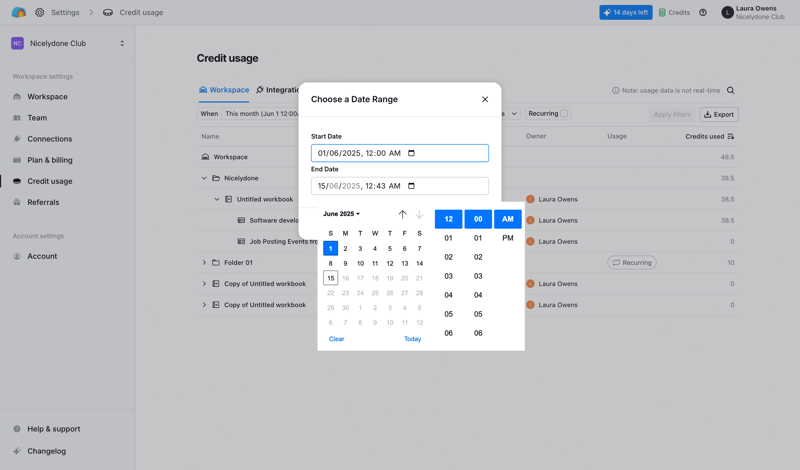Collapse the Nicelydone folder row
The image size is (800, 470).
[204, 178]
